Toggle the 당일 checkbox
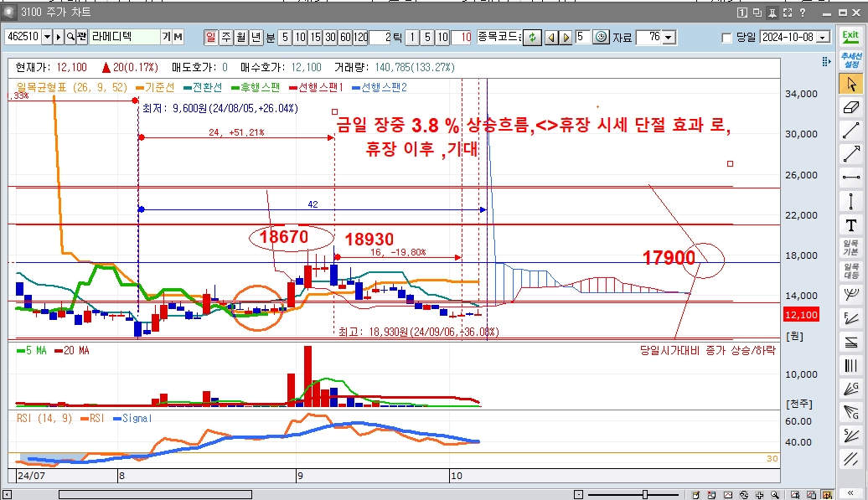The width and height of the screenshot is (868, 500). [727, 38]
